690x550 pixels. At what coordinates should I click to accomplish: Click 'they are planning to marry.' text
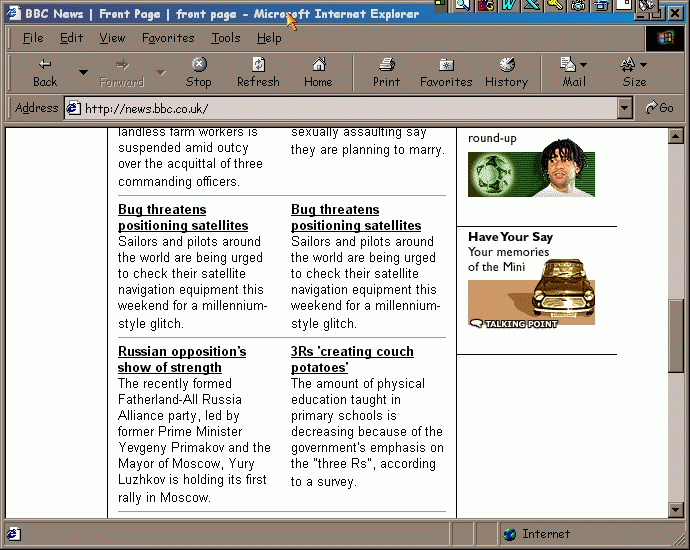(368, 150)
